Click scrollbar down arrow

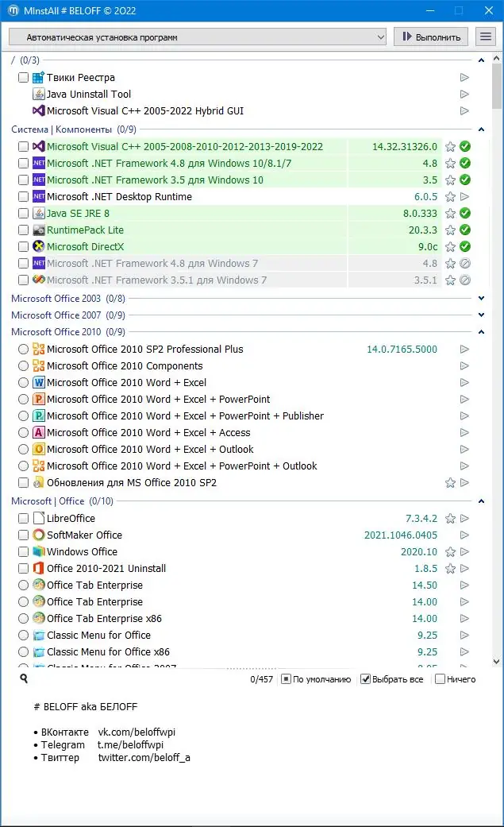(496, 661)
